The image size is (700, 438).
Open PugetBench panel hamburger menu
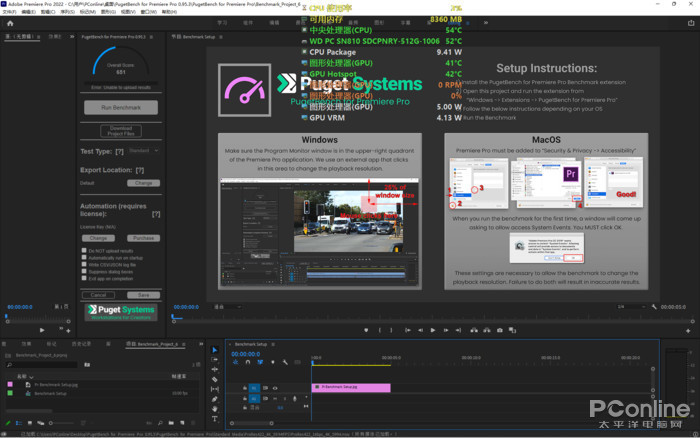151,37
